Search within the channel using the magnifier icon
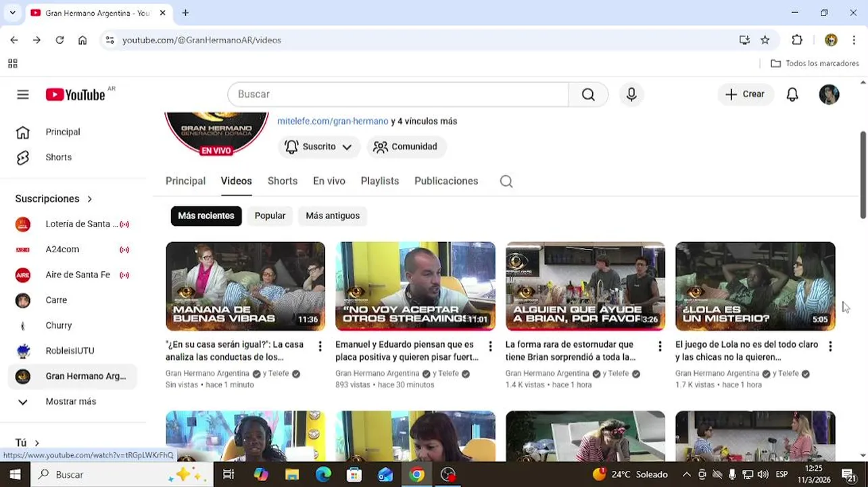Screen dimensions: 868x487 tap(506, 181)
